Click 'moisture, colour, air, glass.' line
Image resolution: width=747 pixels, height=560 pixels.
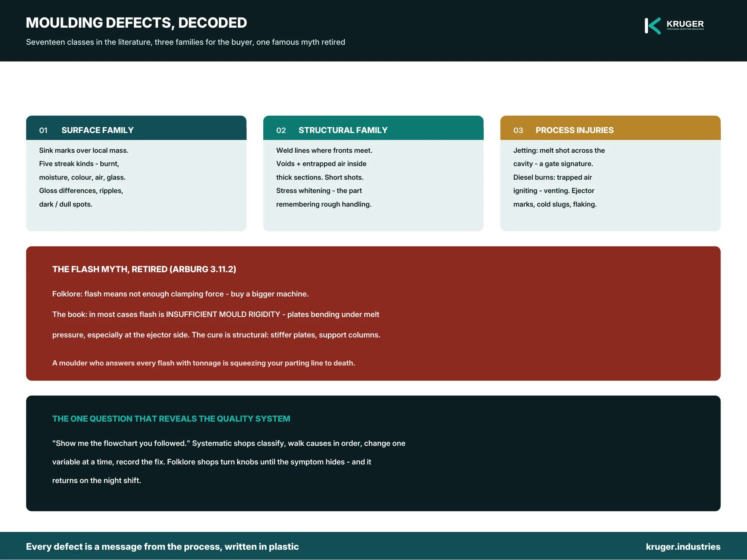[x=82, y=177]
